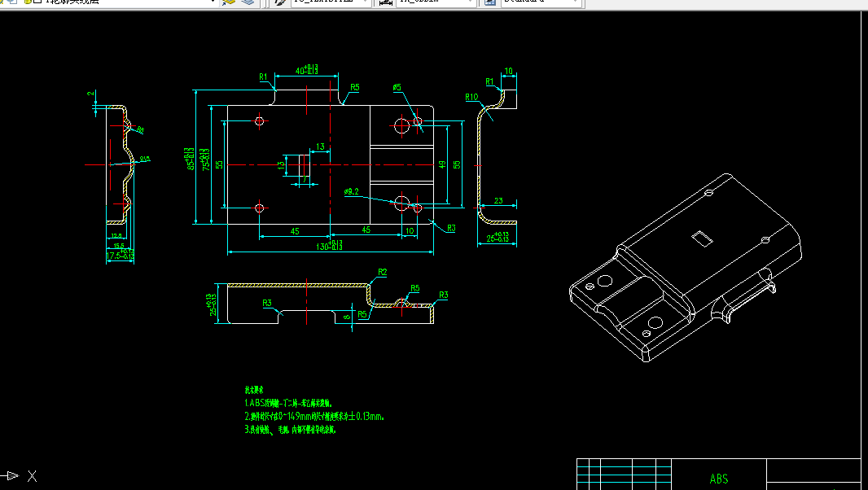Select note line 3 of technical requirements

click(x=290, y=429)
